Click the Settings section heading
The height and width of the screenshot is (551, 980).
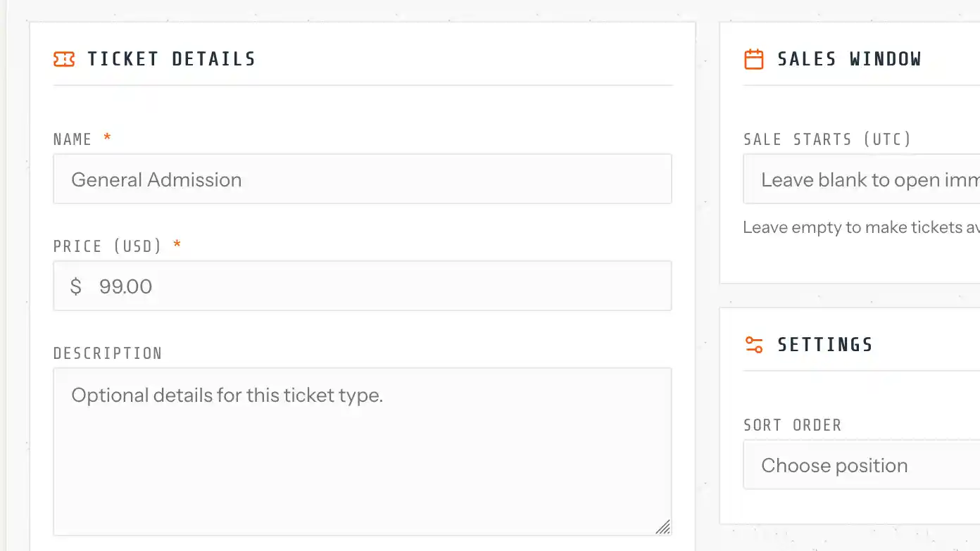coord(825,345)
